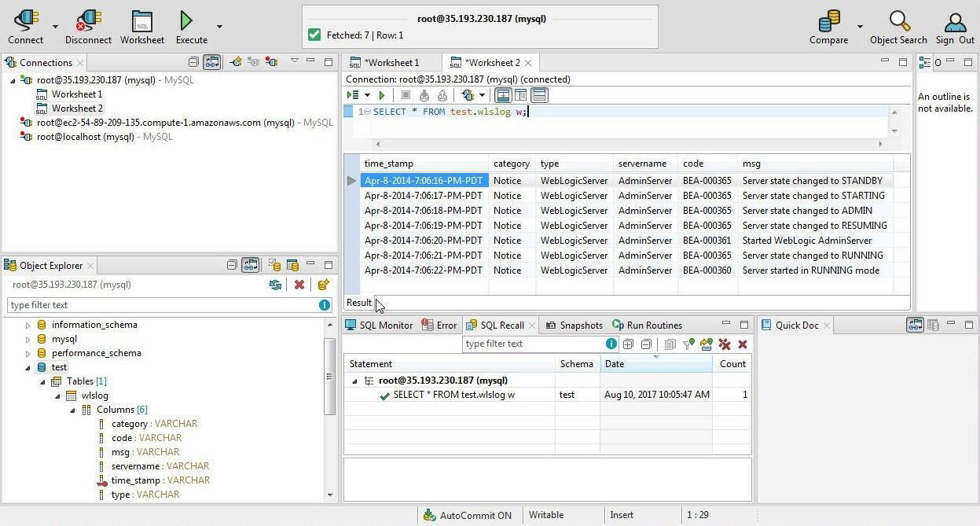980x526 pixels.
Task: Collapse root@35.193.230.187 connection node
Action: coord(13,80)
